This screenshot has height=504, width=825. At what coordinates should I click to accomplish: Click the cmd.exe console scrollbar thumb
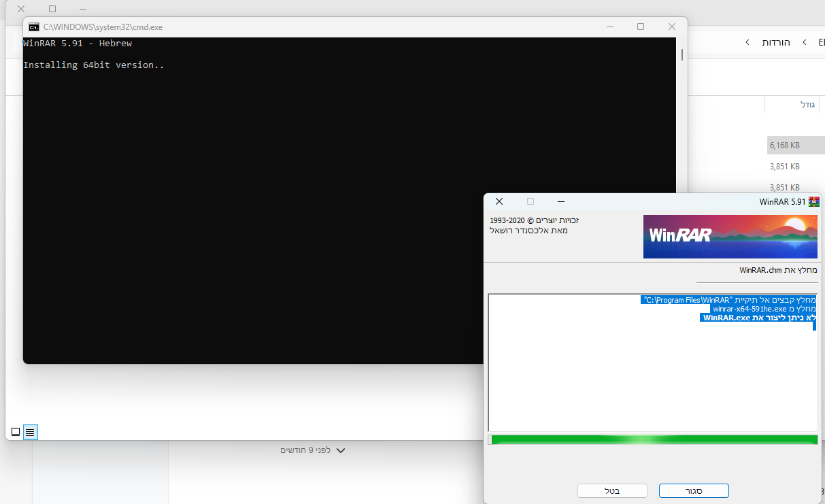click(682, 55)
